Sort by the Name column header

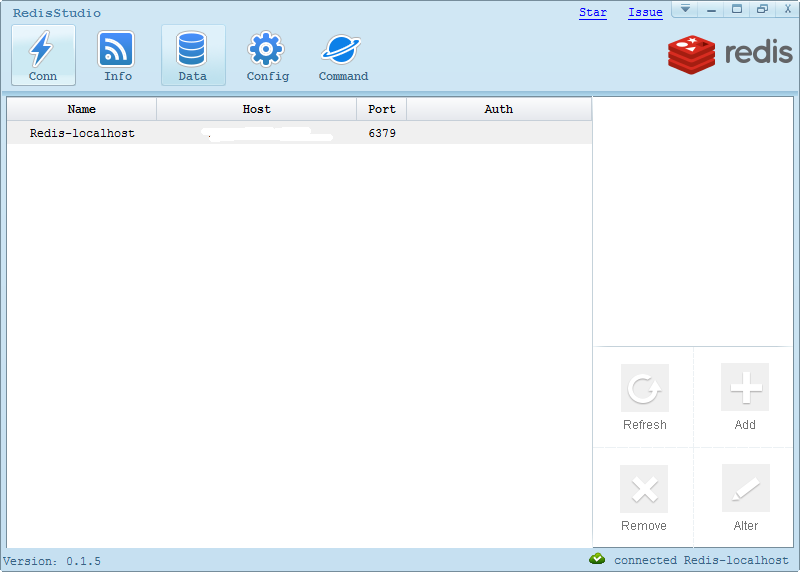[x=82, y=109]
